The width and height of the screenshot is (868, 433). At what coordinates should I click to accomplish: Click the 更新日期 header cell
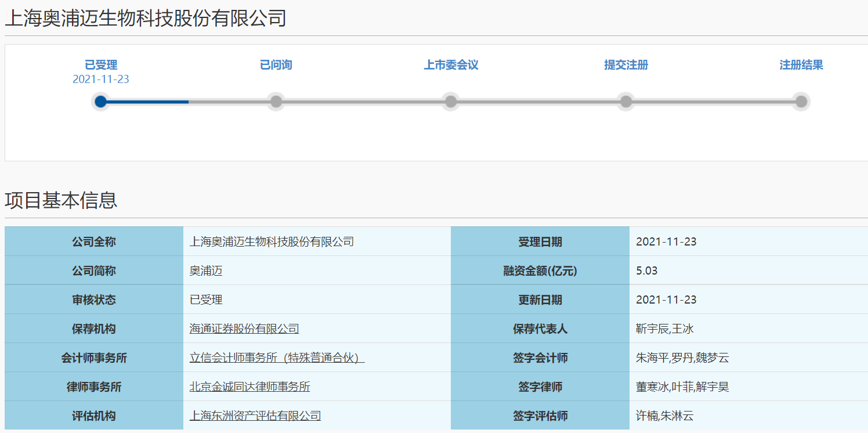[x=540, y=300]
